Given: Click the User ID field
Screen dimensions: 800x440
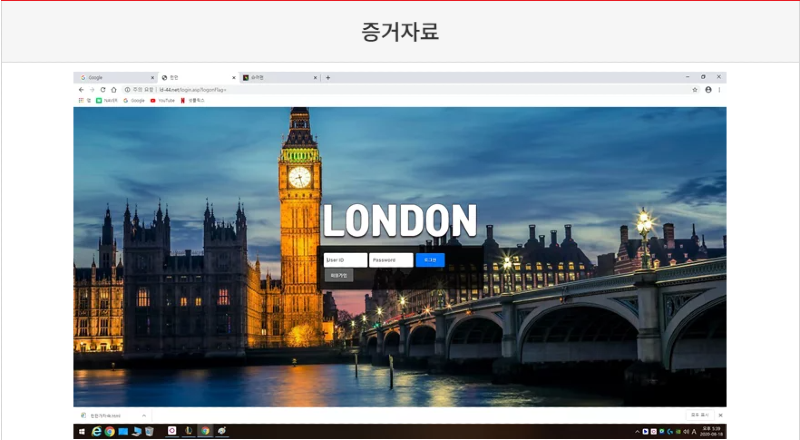Looking at the screenshot, I should click(345, 259).
